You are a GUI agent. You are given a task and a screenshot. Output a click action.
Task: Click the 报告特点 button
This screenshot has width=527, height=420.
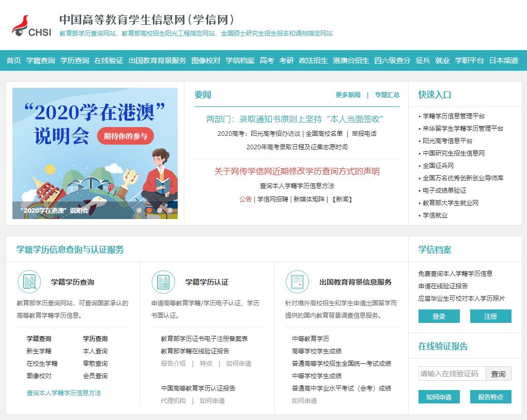click(x=491, y=397)
